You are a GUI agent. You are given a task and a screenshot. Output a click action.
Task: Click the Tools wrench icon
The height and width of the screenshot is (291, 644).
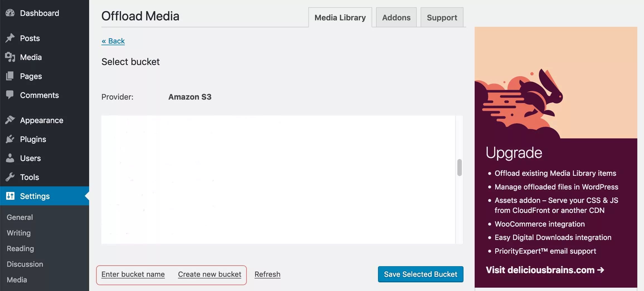10,177
